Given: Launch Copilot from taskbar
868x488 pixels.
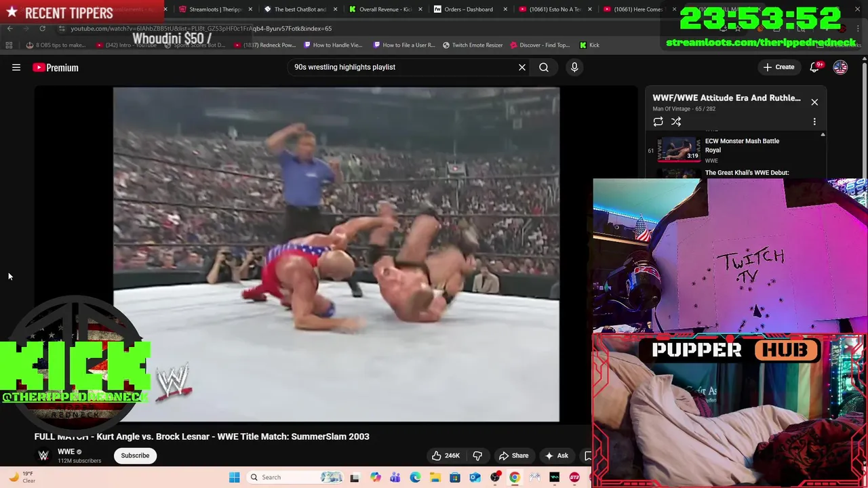Looking at the screenshot, I should coord(375,477).
